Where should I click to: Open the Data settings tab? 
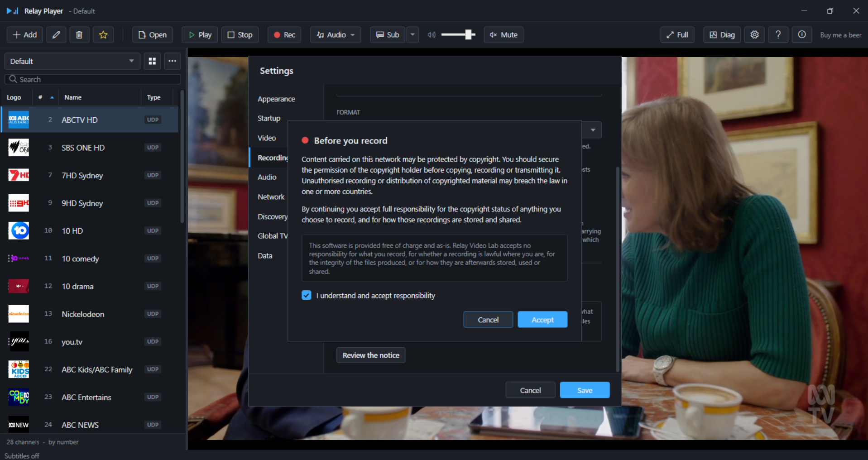[x=265, y=256]
